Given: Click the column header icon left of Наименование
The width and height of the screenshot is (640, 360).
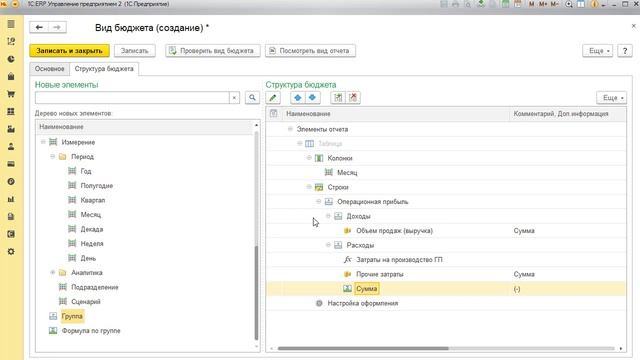Looking at the screenshot, I should pyautogui.click(x=273, y=113).
